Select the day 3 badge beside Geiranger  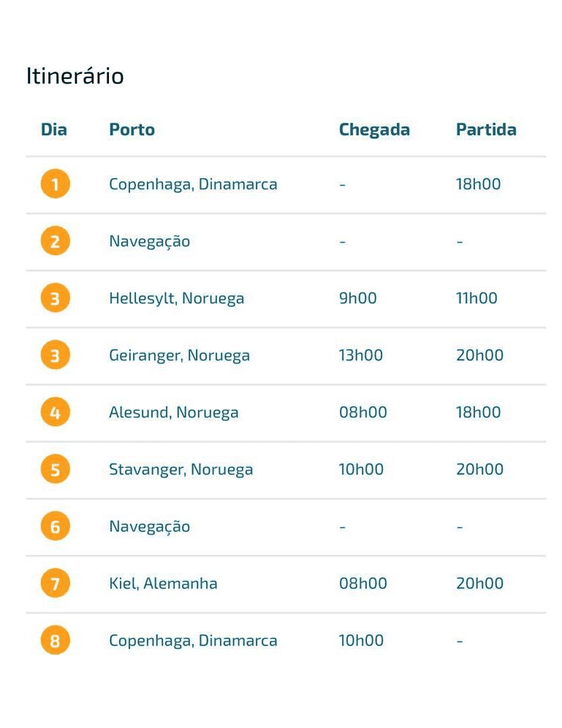[56, 355]
